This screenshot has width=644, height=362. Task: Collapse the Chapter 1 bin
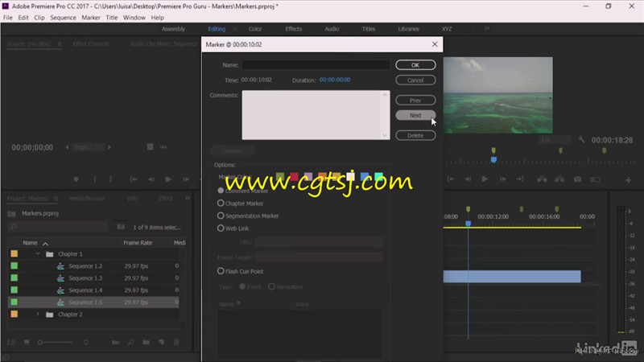click(x=38, y=254)
